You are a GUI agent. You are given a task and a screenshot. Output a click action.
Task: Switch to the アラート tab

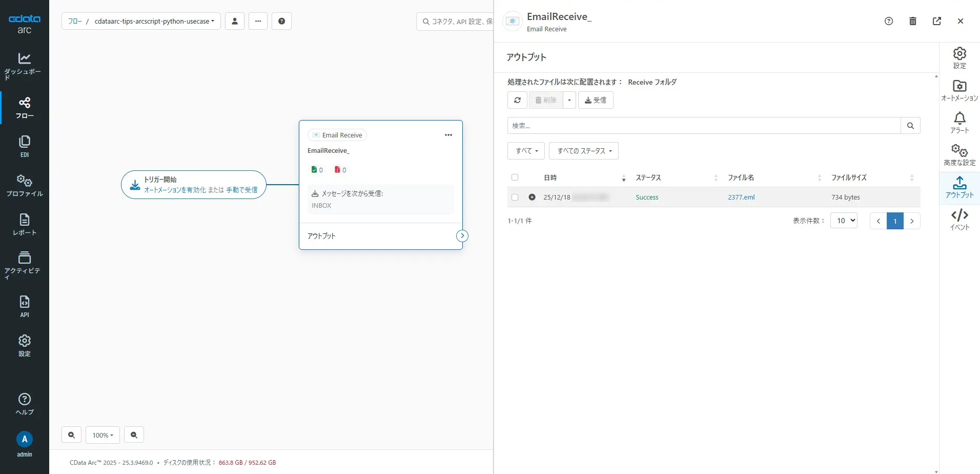[959, 123]
